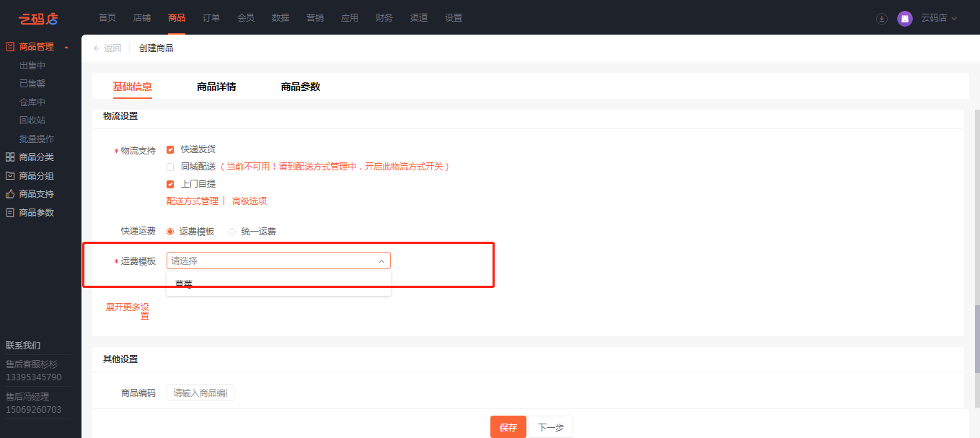Open 回收站 in the sidebar
The height and width of the screenshot is (438, 980).
tap(32, 121)
